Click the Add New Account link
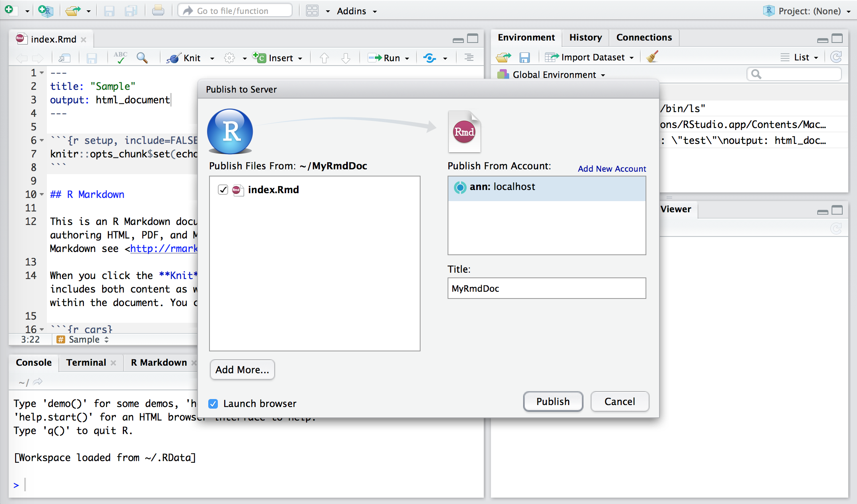Screen dimensions: 857x504 coord(612,169)
